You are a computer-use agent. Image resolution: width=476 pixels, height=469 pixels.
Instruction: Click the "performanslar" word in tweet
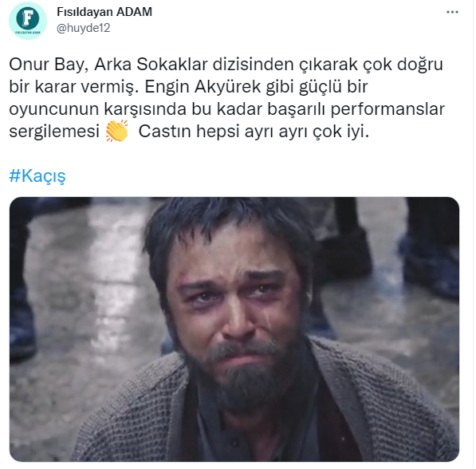(x=387, y=109)
